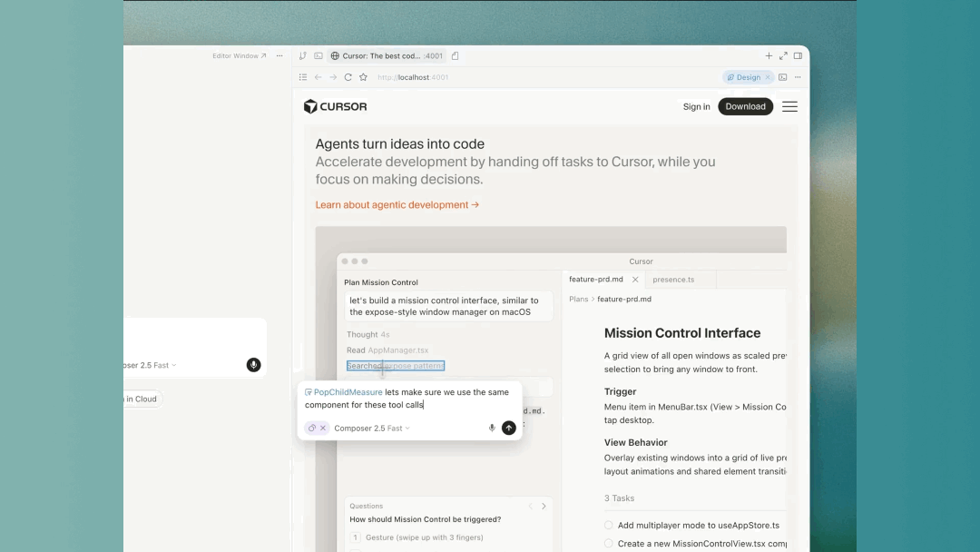Click the Cursor title of the mock window
This screenshot has height=552, width=980.
641,261
